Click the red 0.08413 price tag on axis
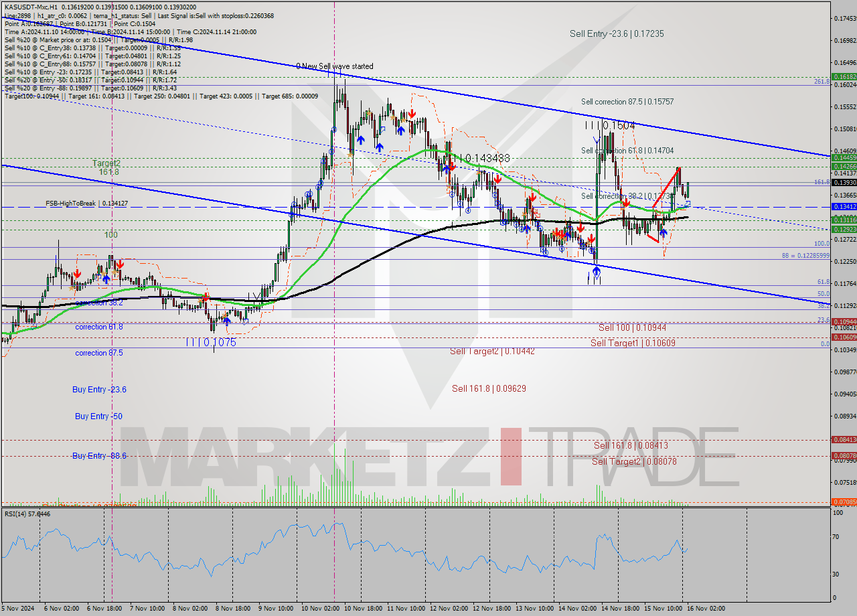The image size is (857, 616). pyautogui.click(x=844, y=440)
